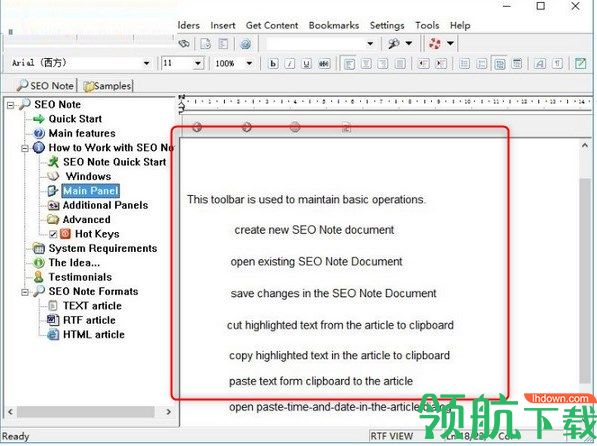The height and width of the screenshot is (446, 597).
Task: Switch to the Samples tab
Action: coord(108,86)
